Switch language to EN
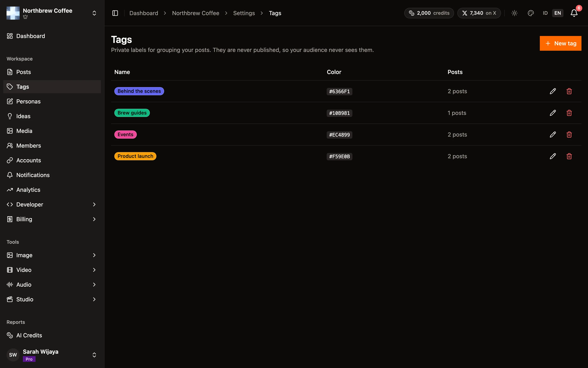 pos(558,13)
